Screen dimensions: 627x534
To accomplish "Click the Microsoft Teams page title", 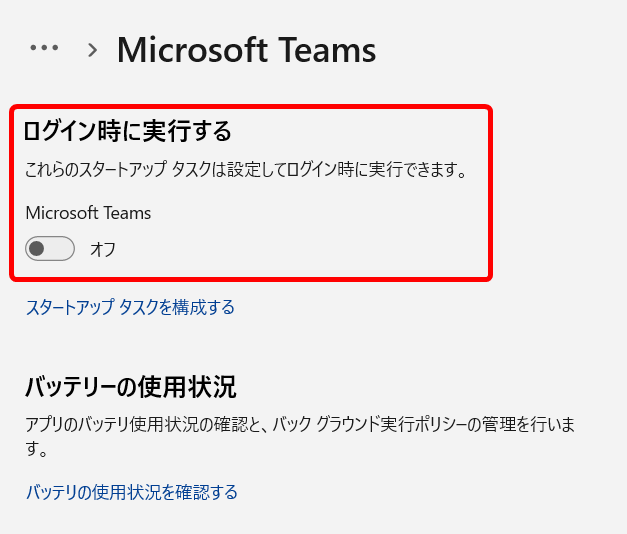I will [x=246, y=50].
